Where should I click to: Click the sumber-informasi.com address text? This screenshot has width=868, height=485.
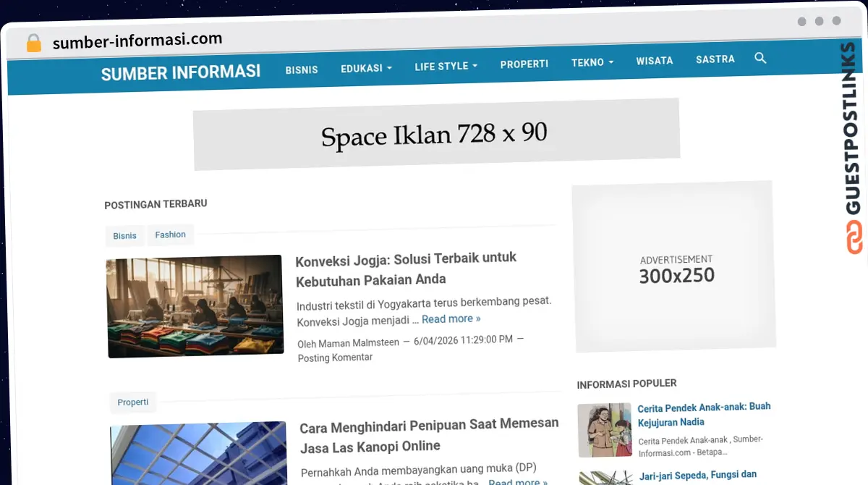pyautogui.click(x=137, y=41)
